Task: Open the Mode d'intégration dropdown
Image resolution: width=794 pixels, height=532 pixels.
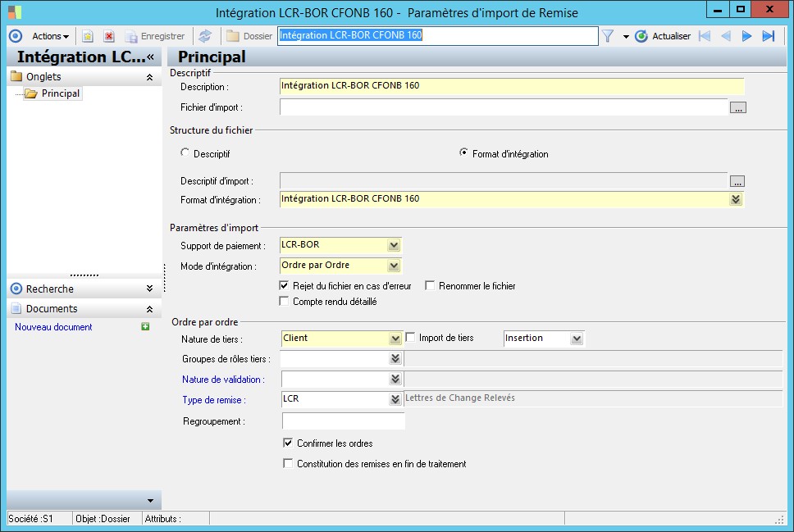Action: (x=394, y=266)
